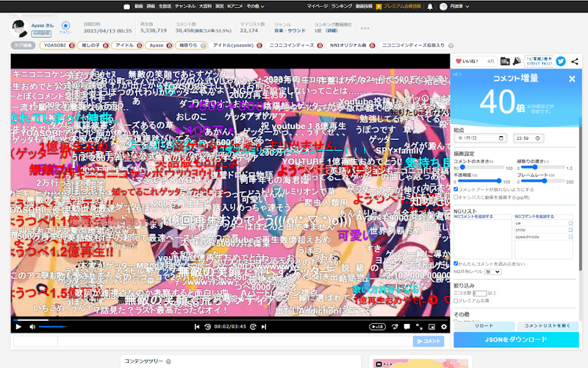Adjust 縁取りの濃さ slider
This screenshot has height=368, width=588.
tap(543, 168)
